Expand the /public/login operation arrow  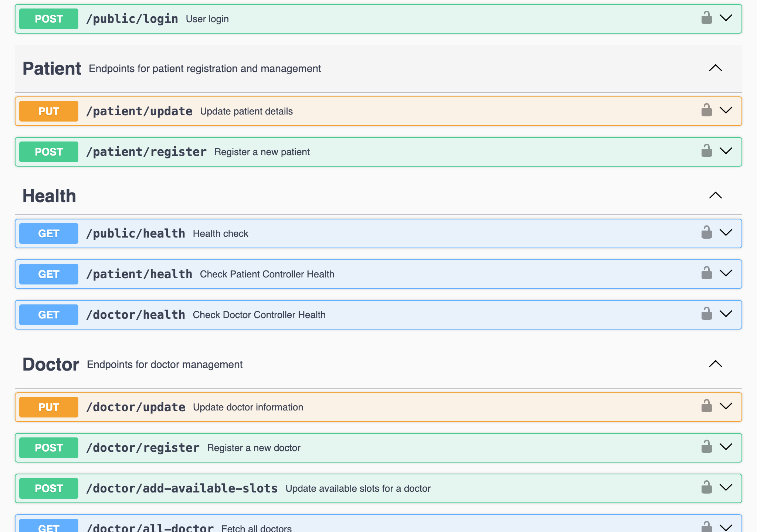pos(726,18)
